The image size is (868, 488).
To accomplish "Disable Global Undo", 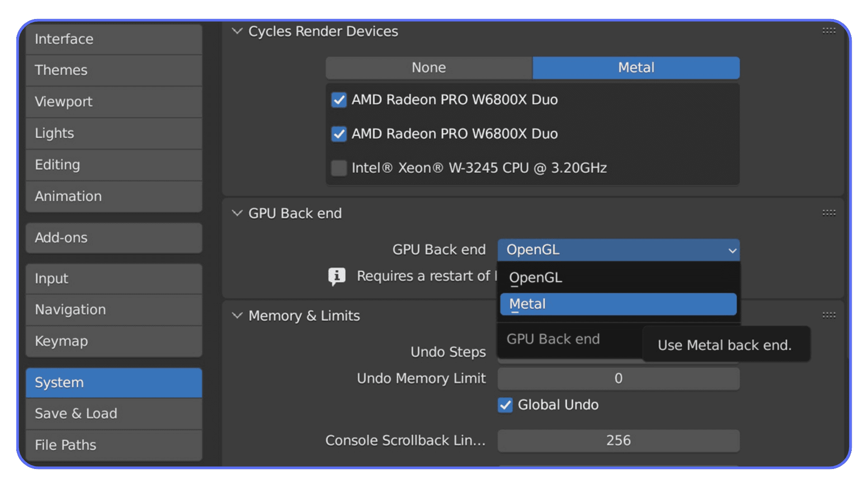I will (505, 405).
